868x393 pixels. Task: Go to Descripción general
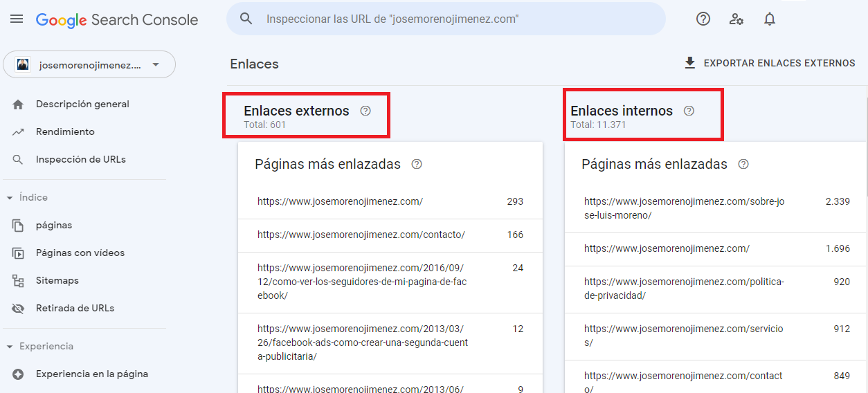[83, 104]
